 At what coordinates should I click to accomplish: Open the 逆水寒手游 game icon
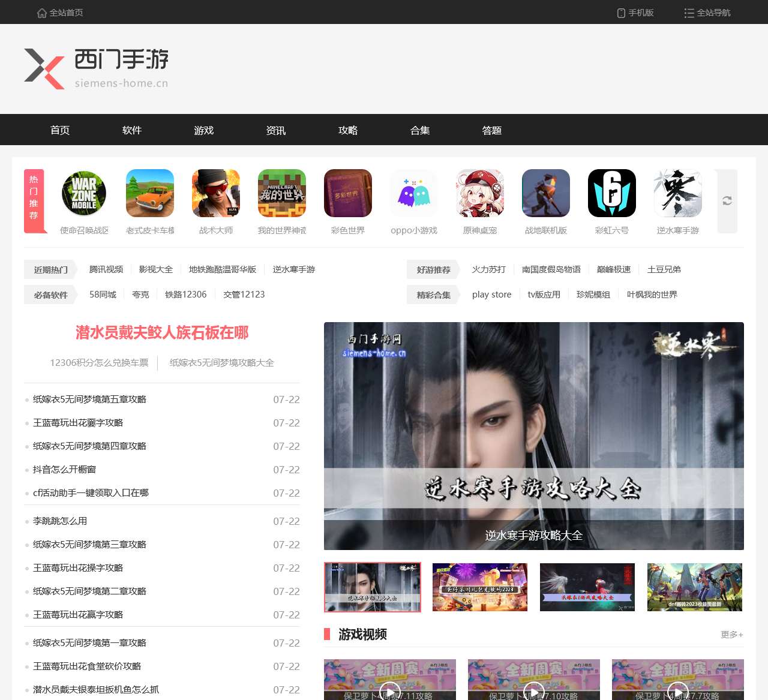click(677, 193)
